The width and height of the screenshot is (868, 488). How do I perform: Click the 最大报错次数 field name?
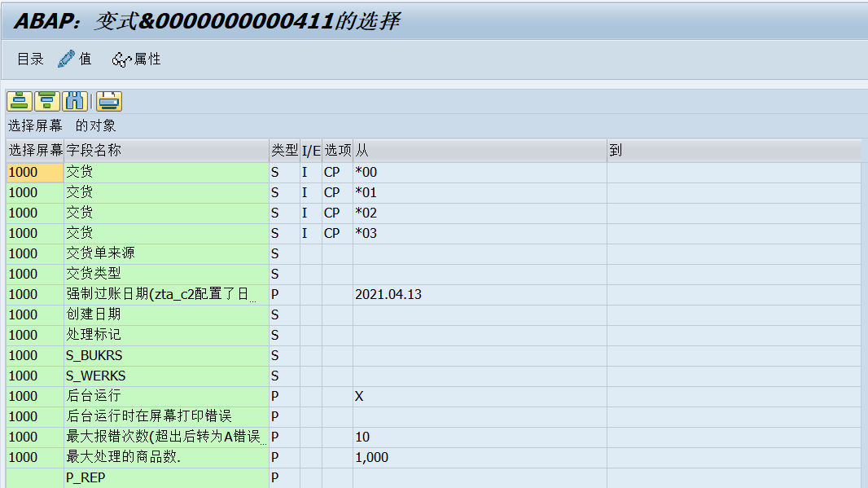point(165,437)
